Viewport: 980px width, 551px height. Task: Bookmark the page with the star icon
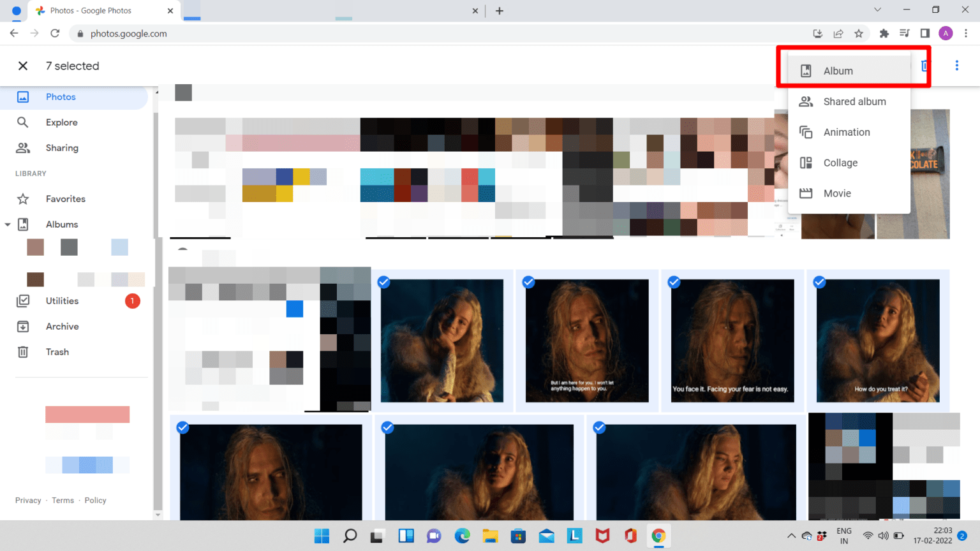click(x=859, y=33)
